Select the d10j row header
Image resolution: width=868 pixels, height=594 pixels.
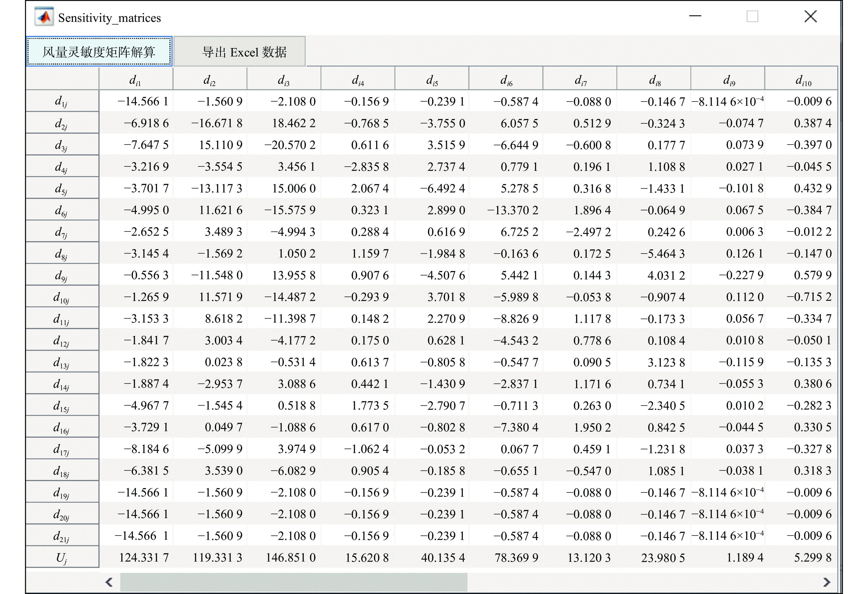pos(62,297)
